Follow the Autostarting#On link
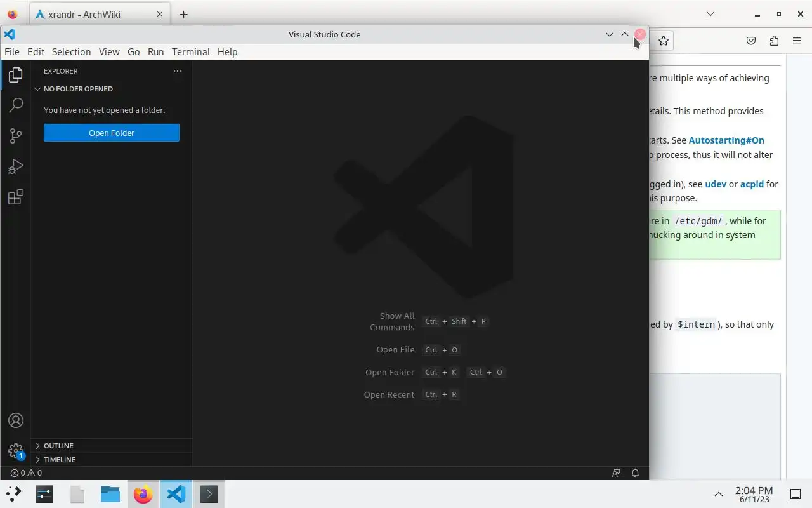Viewport: 812px width, 508px height. (726, 140)
